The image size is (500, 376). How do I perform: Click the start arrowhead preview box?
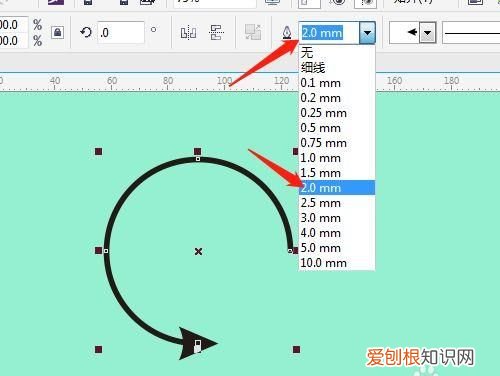[405, 32]
